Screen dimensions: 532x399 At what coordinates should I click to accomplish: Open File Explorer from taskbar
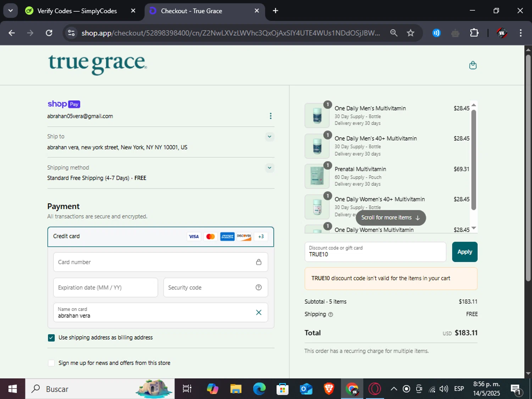coord(236,389)
